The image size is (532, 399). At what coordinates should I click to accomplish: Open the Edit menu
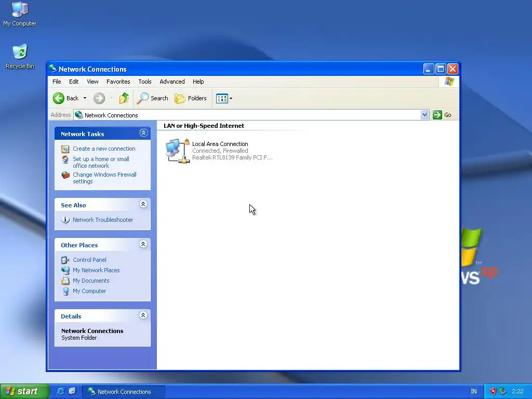[x=74, y=82]
